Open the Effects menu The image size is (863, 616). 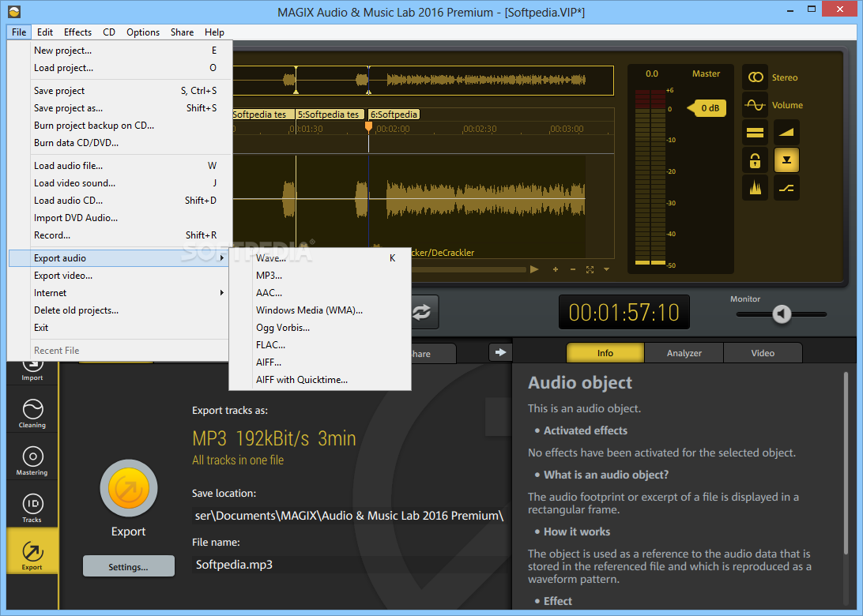tap(77, 32)
